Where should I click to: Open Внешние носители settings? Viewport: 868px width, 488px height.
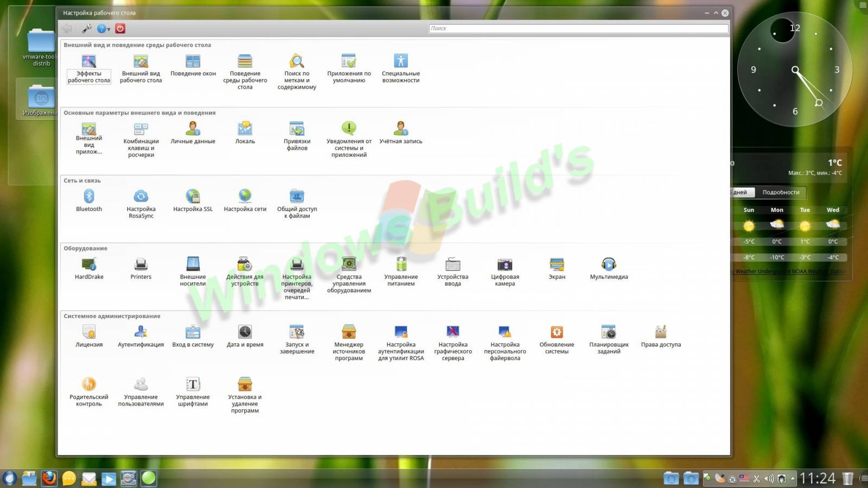tap(193, 272)
